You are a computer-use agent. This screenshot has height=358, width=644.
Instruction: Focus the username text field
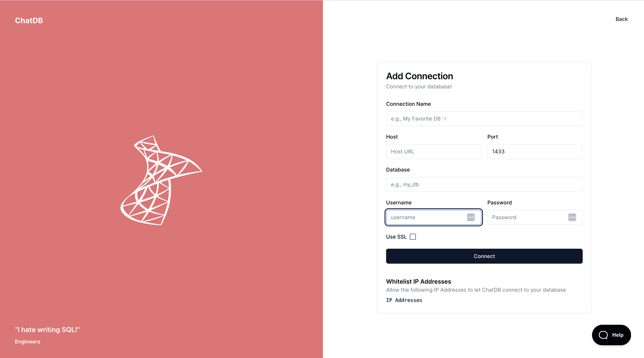click(434, 217)
